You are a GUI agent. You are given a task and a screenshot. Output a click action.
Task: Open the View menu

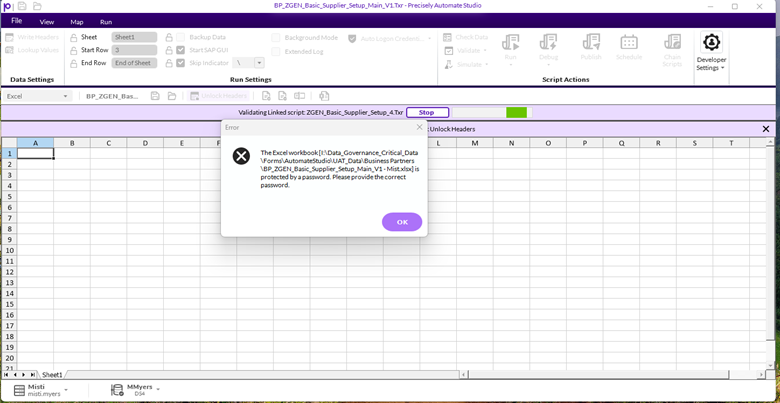(47, 22)
